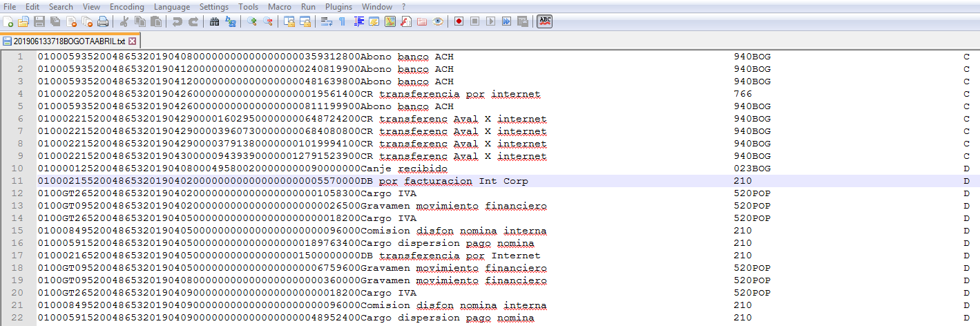This screenshot has width=980, height=326.
Task: Zoom in using the magnifier plus icon
Action: 251,21
